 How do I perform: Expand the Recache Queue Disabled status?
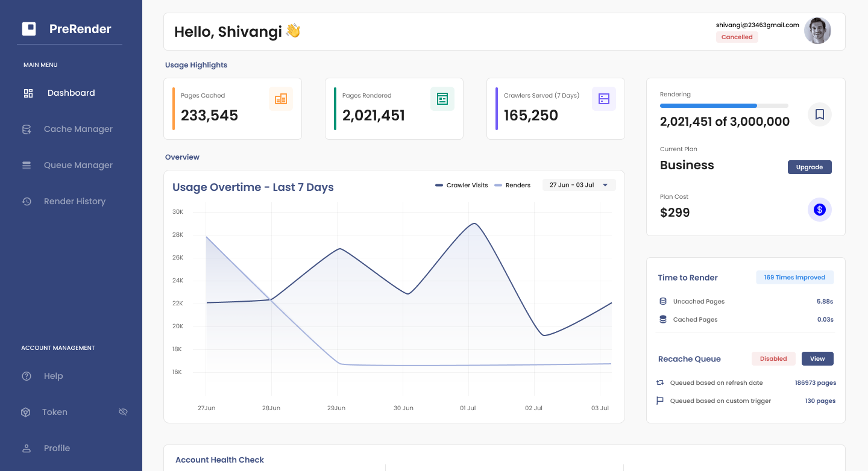click(x=773, y=358)
